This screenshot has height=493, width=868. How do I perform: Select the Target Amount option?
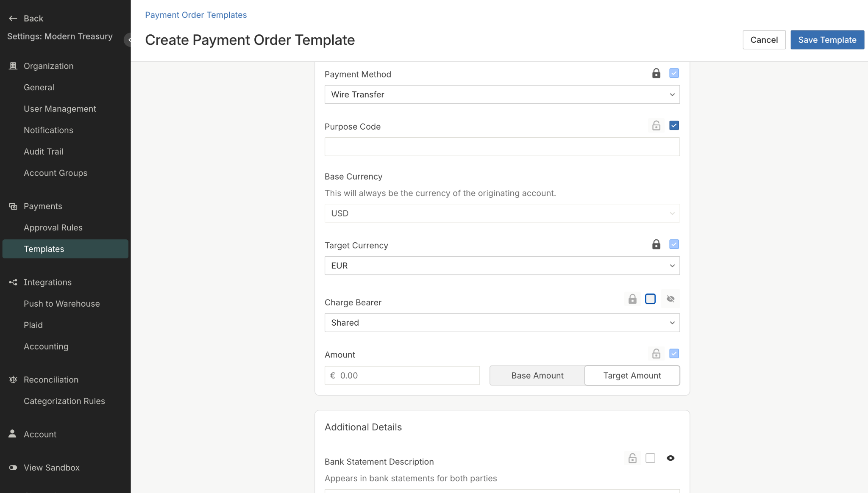(632, 376)
